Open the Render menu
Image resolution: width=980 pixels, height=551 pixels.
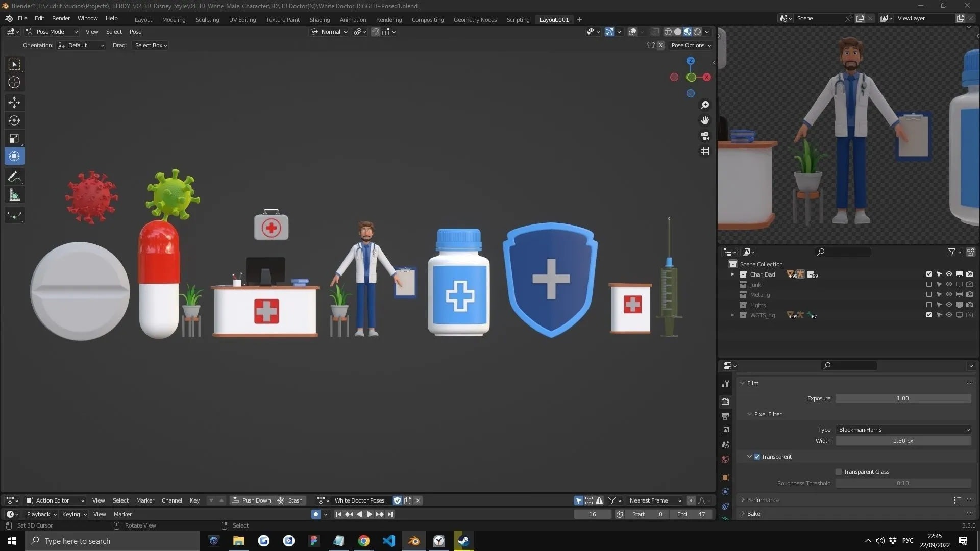click(x=61, y=18)
